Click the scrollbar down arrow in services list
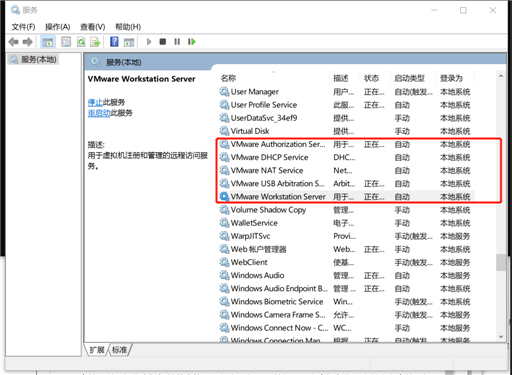The width and height of the screenshot is (512, 375). coord(501,337)
